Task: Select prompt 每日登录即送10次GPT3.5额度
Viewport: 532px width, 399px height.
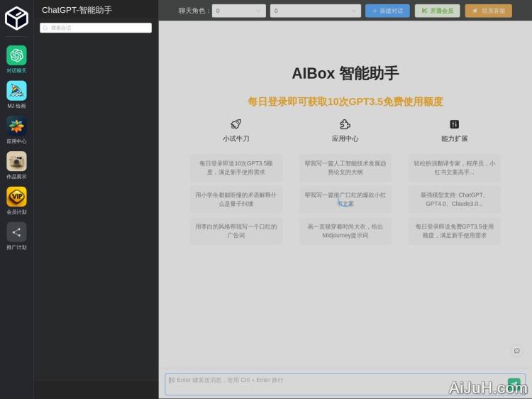Action: click(235, 168)
